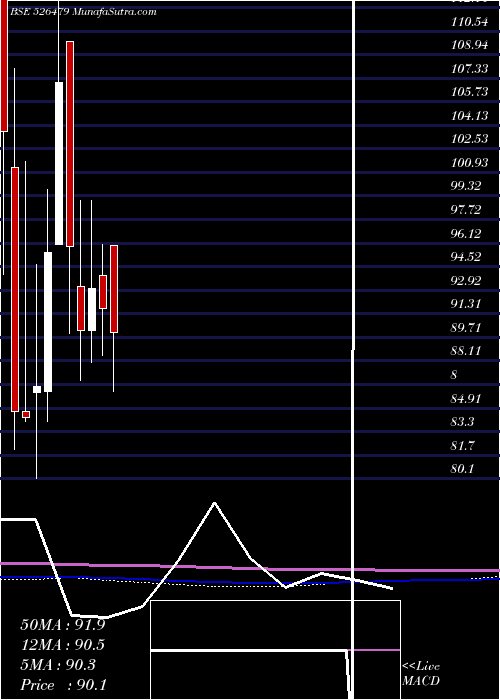The image size is (500, 700).
Task: Click the 50MA : 91.9 reading
Action: (x=63, y=625)
